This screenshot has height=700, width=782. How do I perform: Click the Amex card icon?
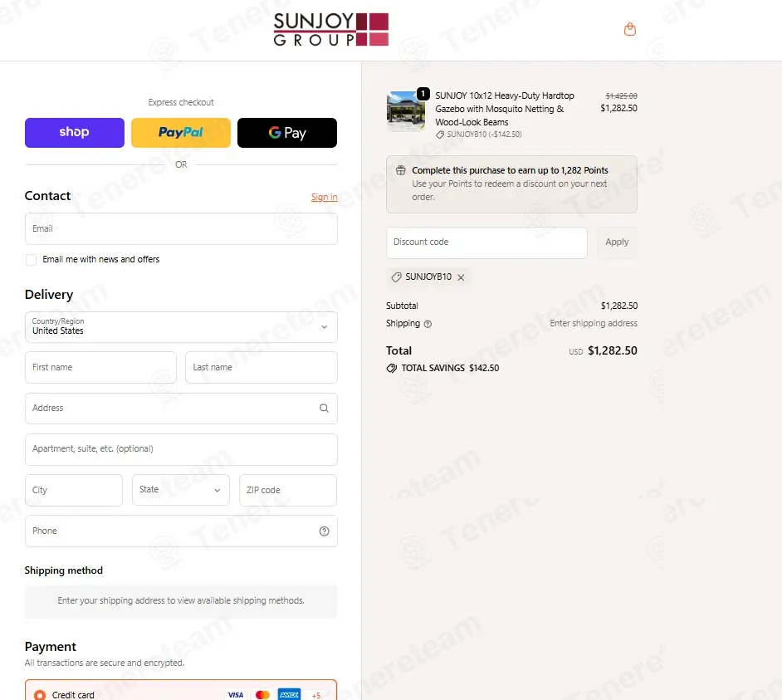point(289,694)
